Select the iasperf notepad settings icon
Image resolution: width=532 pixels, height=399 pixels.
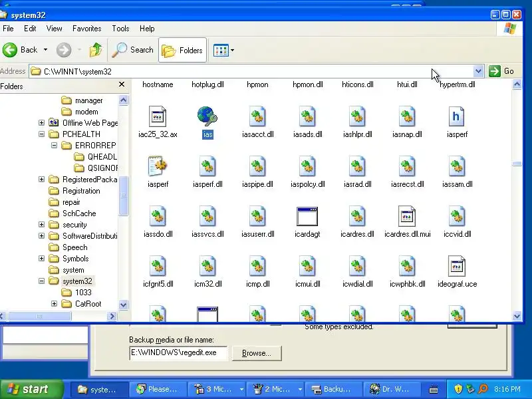coord(158,166)
